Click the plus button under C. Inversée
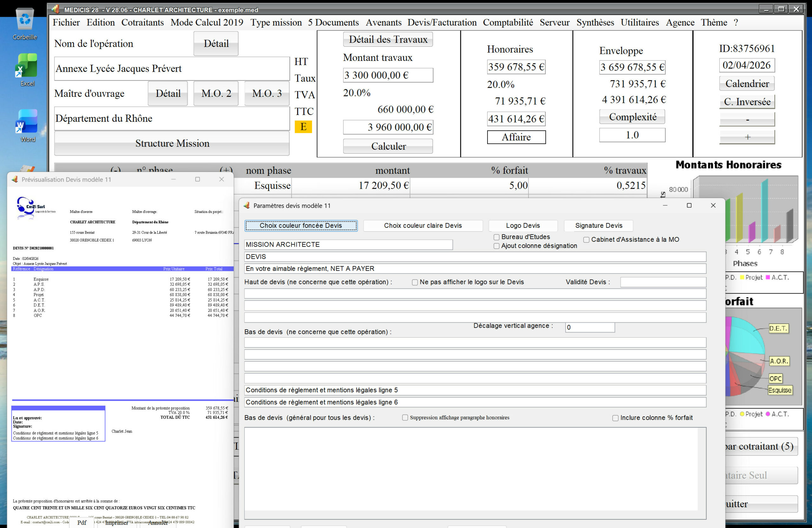 (x=747, y=137)
